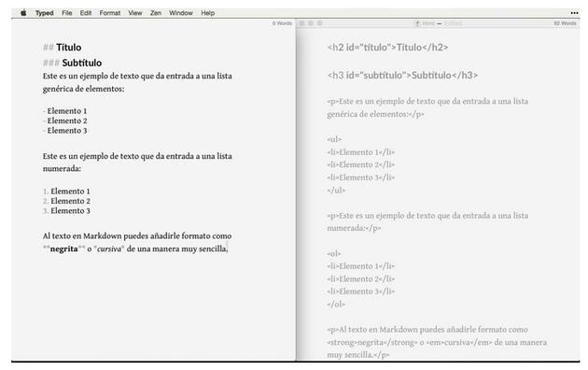Screen dimensions: 588x370
Task: Click the '<h3 id="subtítulo">' line in html window
Action: (x=402, y=75)
